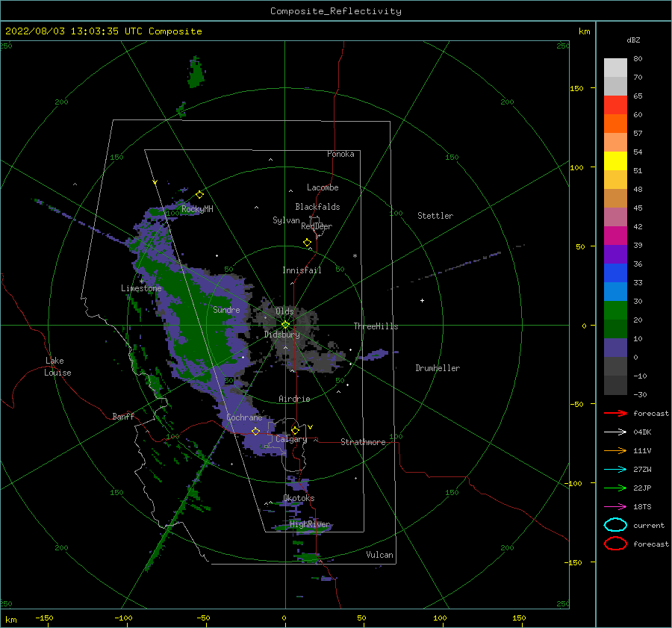Click the Olds city label
The height and width of the screenshot is (628, 672).
click(284, 311)
